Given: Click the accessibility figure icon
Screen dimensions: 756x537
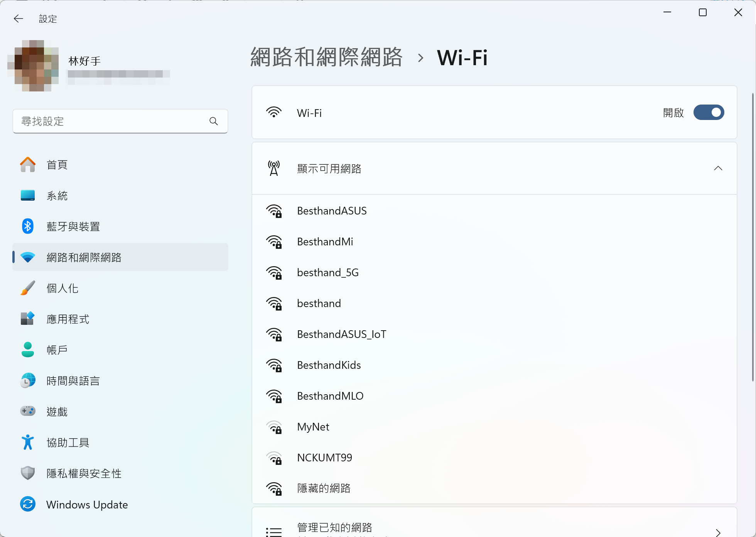Looking at the screenshot, I should [x=27, y=442].
